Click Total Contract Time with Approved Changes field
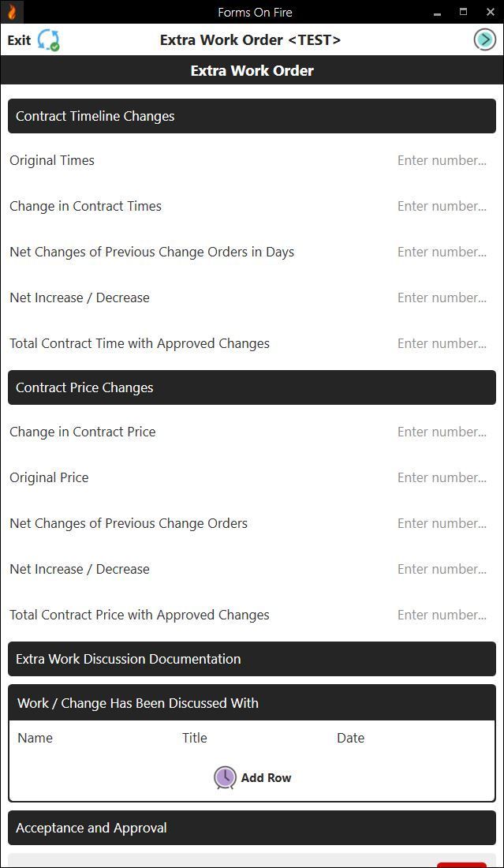 tap(442, 343)
